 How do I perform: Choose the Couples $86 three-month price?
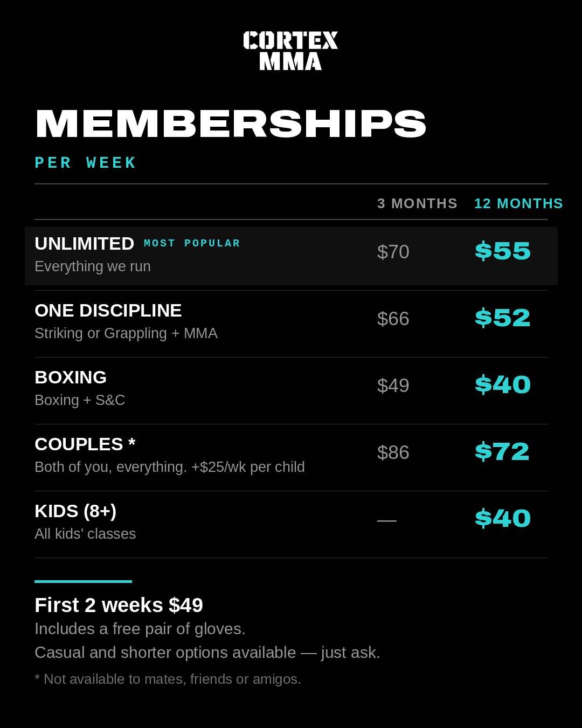[x=393, y=452]
